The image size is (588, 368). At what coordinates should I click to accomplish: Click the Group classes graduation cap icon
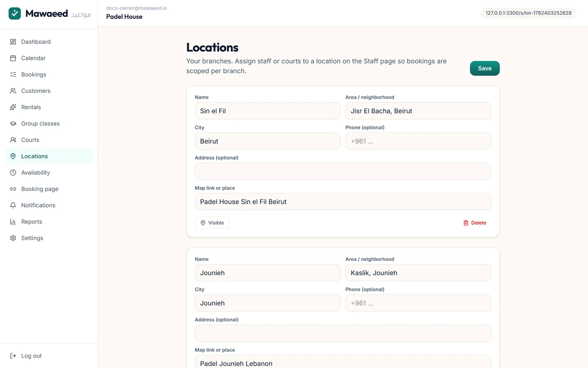coord(13,123)
